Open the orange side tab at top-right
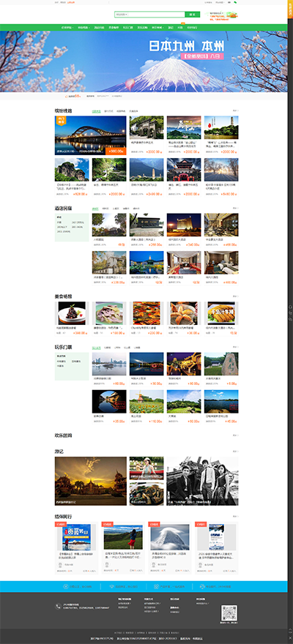The image size is (293, 644). point(290,9)
